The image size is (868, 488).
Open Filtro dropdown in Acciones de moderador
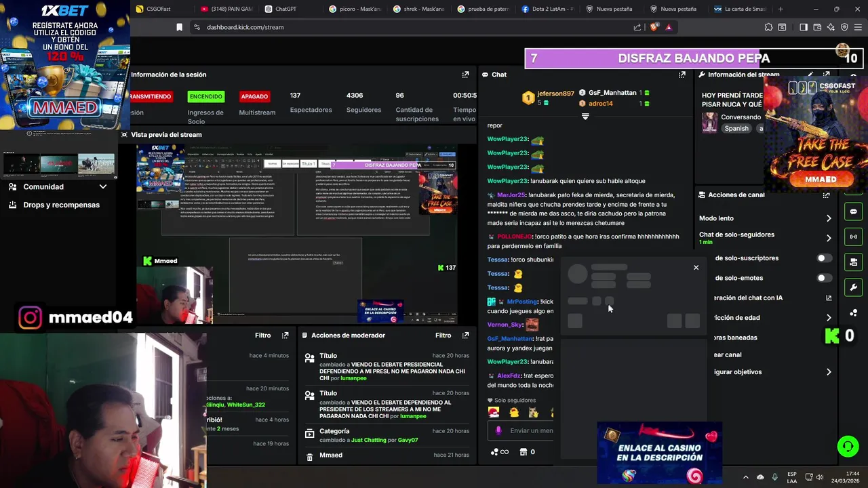(443, 335)
